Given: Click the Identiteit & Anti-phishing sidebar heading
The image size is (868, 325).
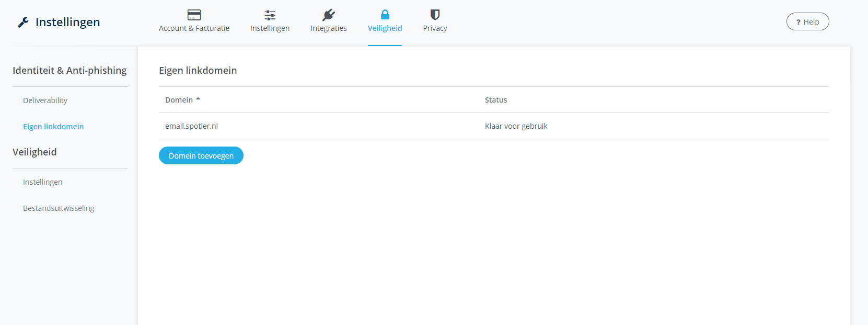Looking at the screenshot, I should click(x=70, y=71).
